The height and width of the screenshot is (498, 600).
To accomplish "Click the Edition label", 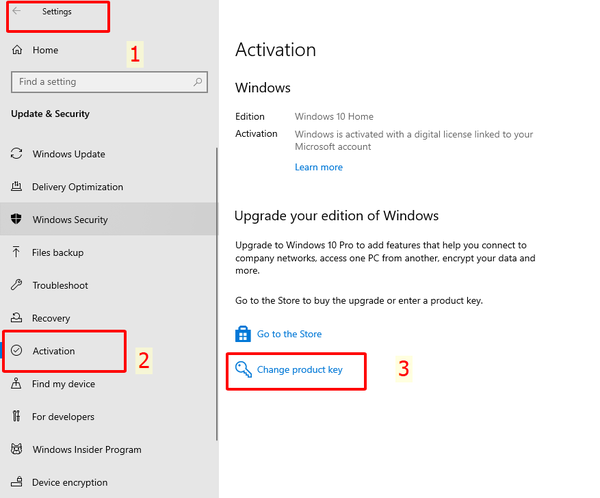I will point(249,116).
